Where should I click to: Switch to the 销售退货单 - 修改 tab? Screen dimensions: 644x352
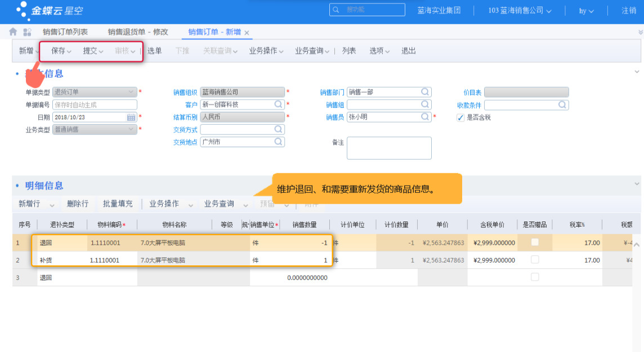(138, 32)
